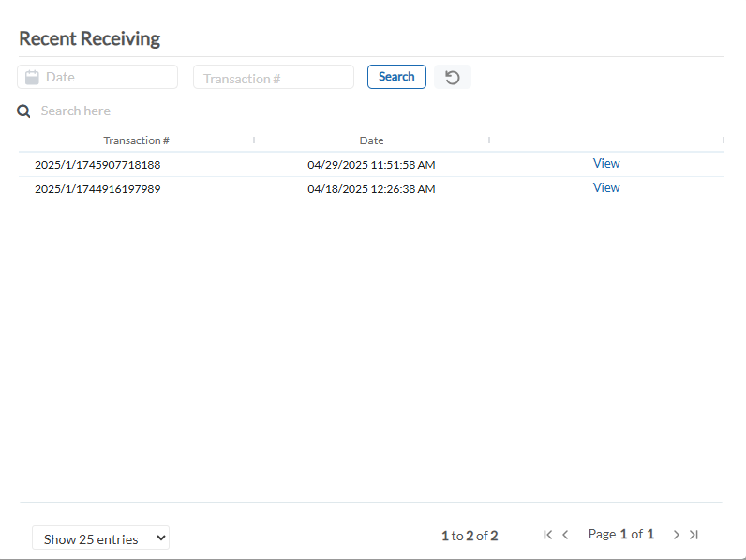Go to next page arrow
The height and width of the screenshot is (560, 746).
point(676,535)
